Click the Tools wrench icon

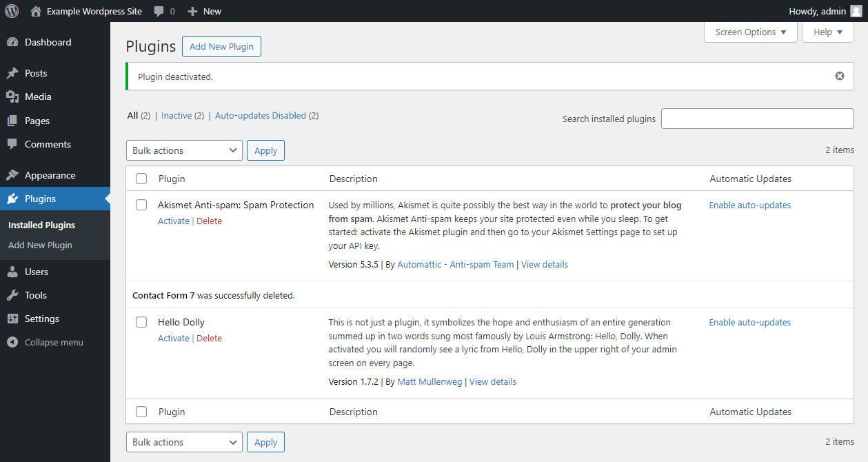pos(12,295)
